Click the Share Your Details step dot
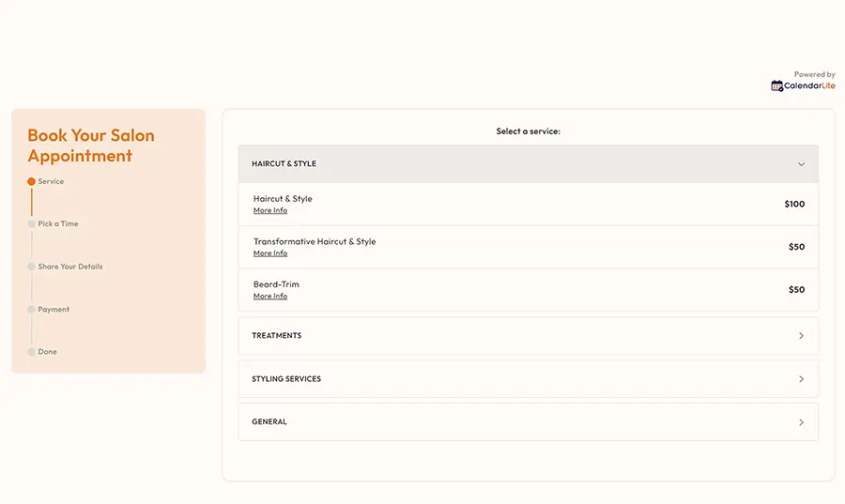This screenshot has height=504, width=845. (31, 267)
